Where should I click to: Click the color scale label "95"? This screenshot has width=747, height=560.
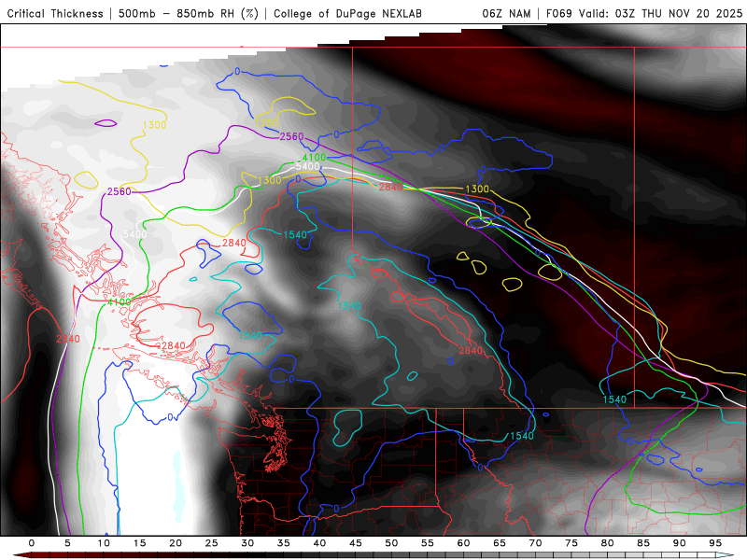(x=715, y=543)
